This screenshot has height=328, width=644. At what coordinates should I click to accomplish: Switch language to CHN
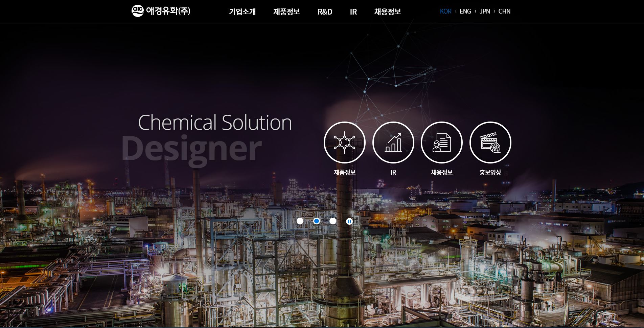point(504,11)
